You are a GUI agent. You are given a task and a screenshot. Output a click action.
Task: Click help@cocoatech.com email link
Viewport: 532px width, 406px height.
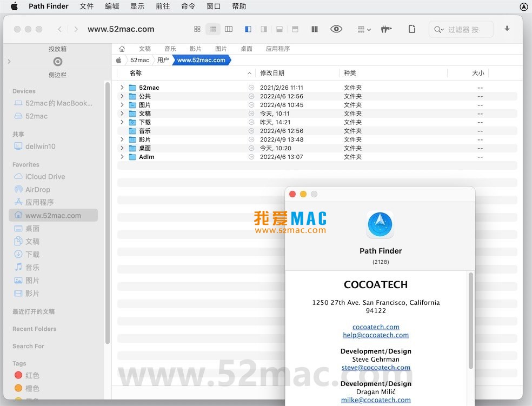(376, 335)
